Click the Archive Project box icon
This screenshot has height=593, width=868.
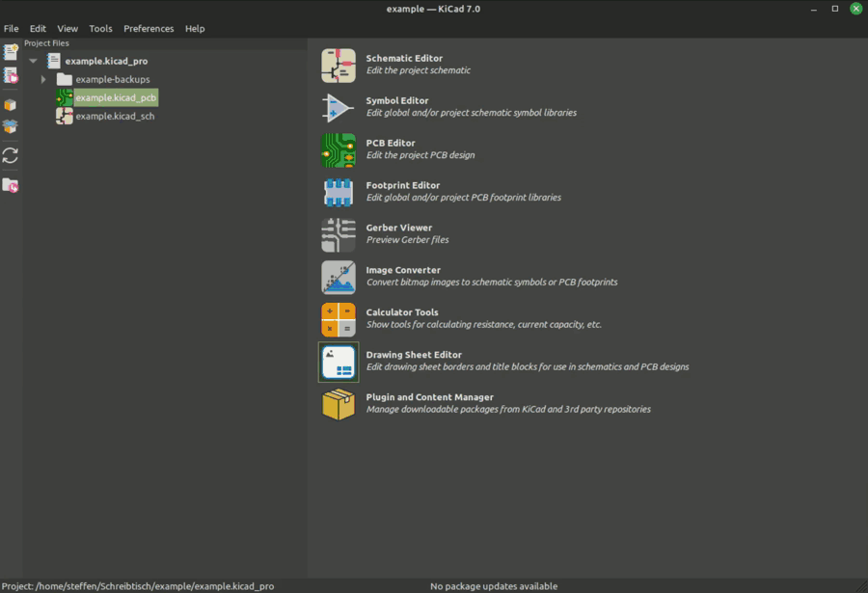[x=10, y=105]
